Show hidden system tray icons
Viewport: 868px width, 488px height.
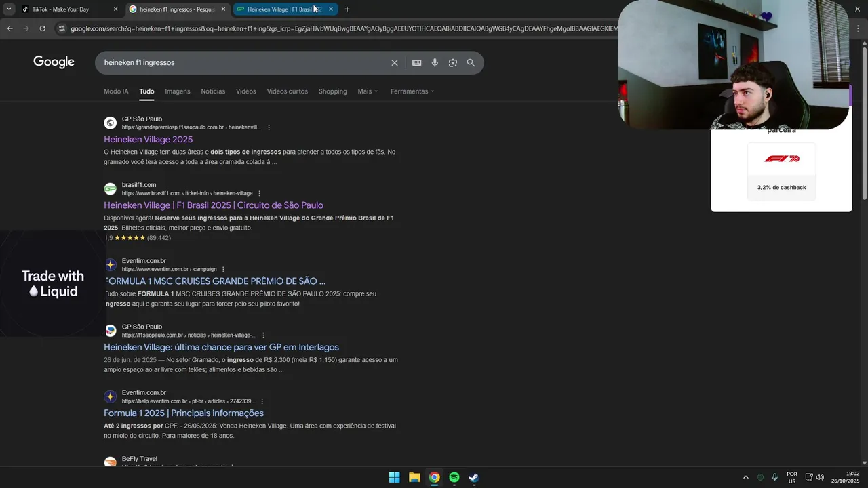(x=746, y=477)
